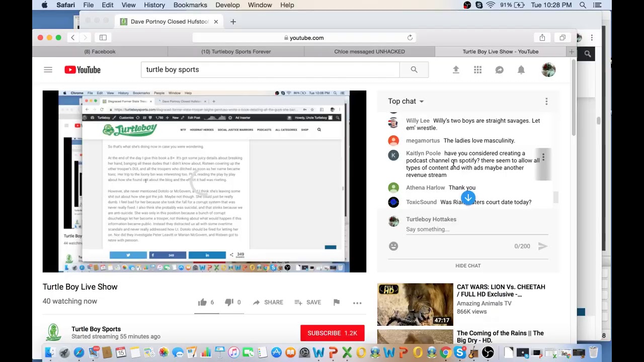Focus the Say something chat input
The width and height of the screenshot is (644, 362).
(x=477, y=229)
